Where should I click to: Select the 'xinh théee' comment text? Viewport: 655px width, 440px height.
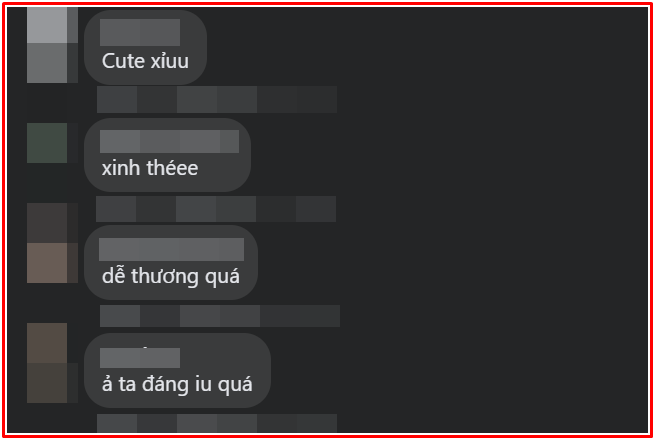point(150,168)
